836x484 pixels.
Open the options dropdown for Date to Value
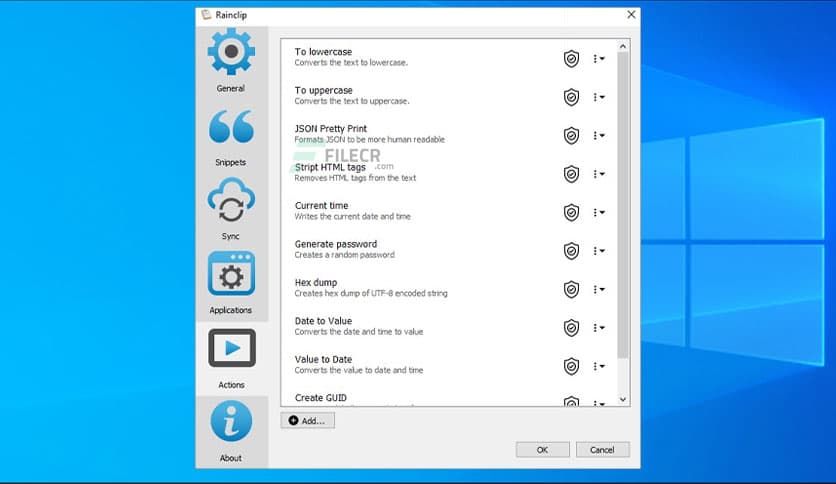(599, 327)
